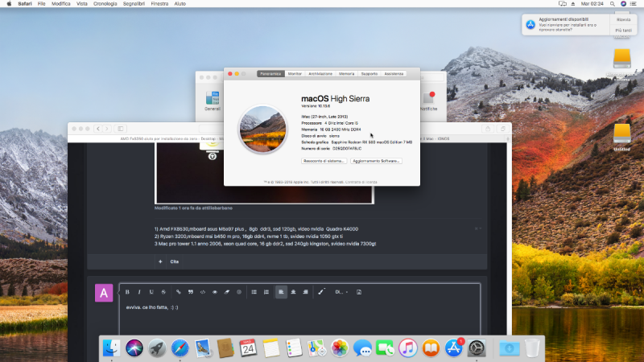Click the Aggiornamento Software button
Image resolution: width=644 pixels, height=362 pixels.
376,161
